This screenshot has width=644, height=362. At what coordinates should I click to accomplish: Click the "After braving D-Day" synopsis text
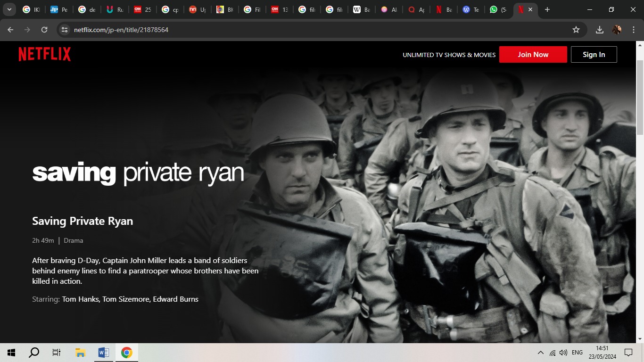pyautogui.click(x=145, y=271)
